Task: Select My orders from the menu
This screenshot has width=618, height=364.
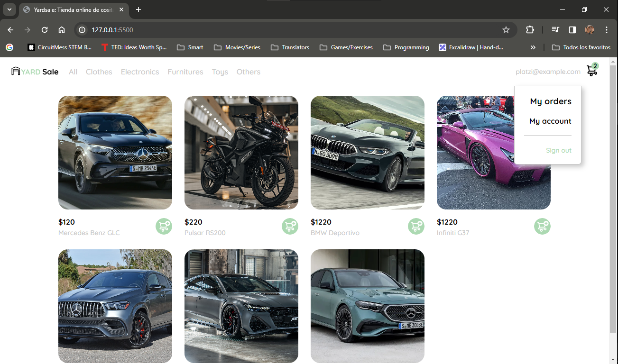Action: tap(550, 101)
